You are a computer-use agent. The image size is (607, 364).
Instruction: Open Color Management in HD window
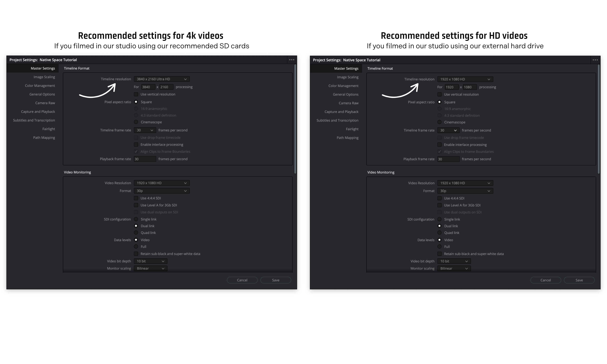[343, 86]
